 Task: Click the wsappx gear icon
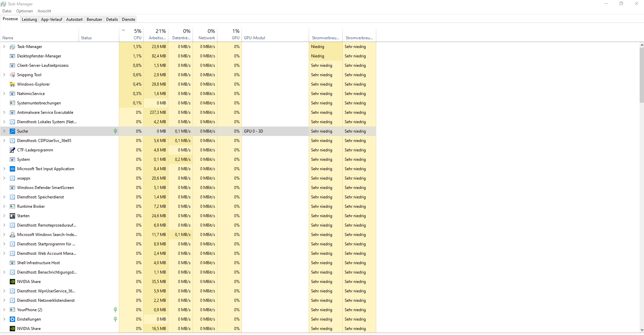point(12,178)
